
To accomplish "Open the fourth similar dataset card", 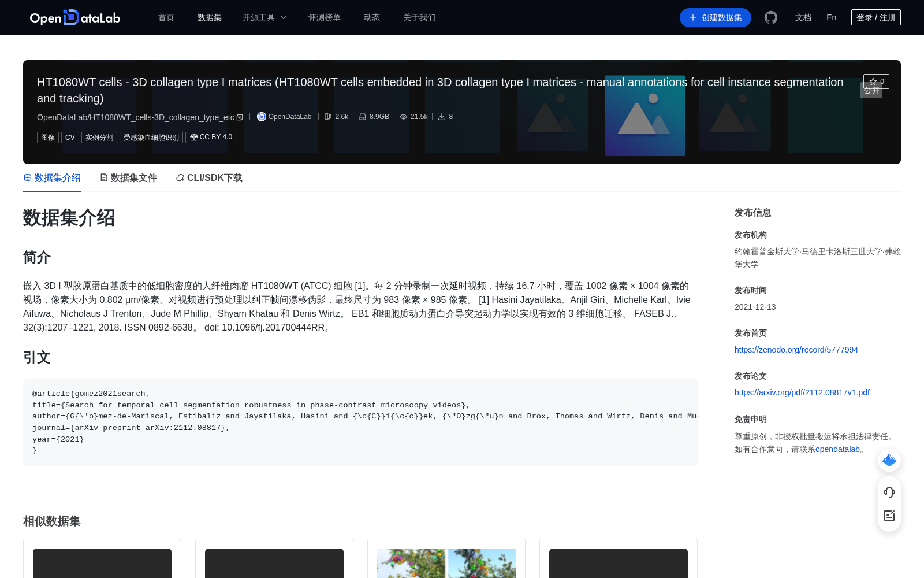I will (619, 558).
